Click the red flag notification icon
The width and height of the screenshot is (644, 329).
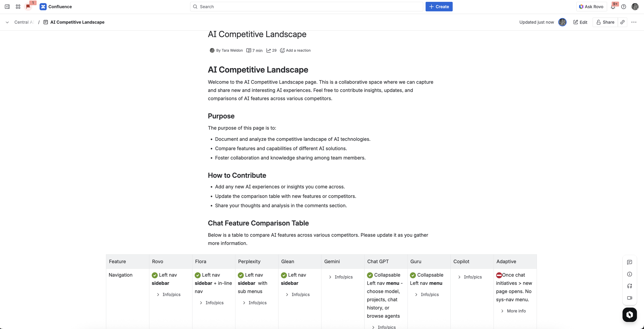28,7
